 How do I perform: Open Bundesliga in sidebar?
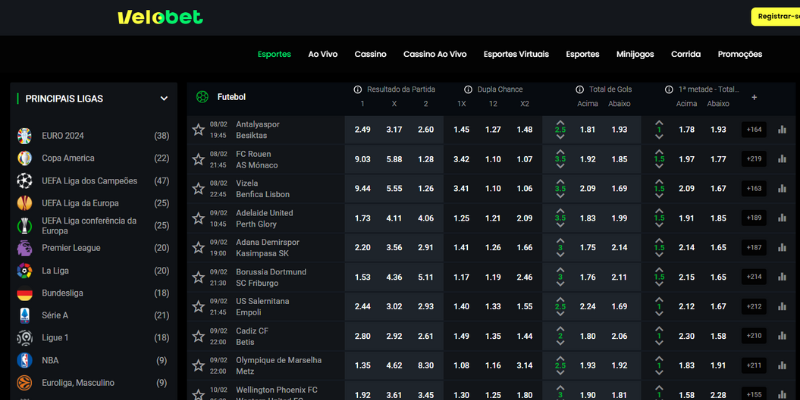(x=94, y=293)
